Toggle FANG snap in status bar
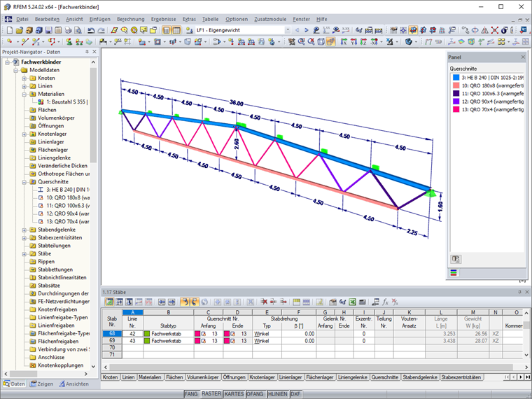The width and height of the screenshot is (532, 399). 191,394
